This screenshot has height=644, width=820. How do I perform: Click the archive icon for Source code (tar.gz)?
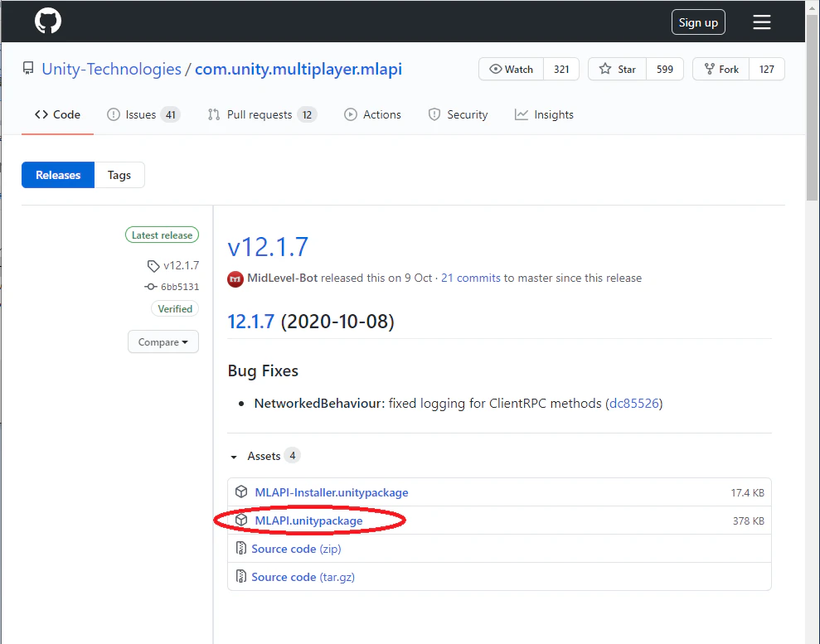pos(240,577)
